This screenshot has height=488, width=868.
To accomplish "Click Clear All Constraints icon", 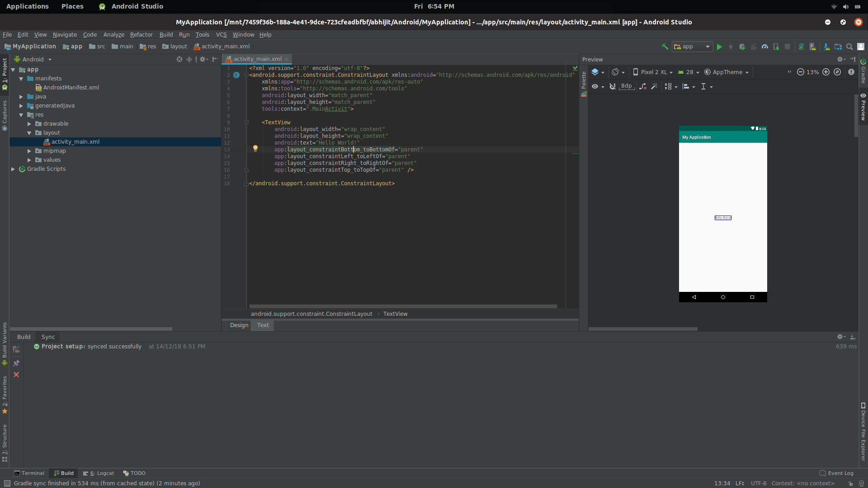I will (x=642, y=86).
